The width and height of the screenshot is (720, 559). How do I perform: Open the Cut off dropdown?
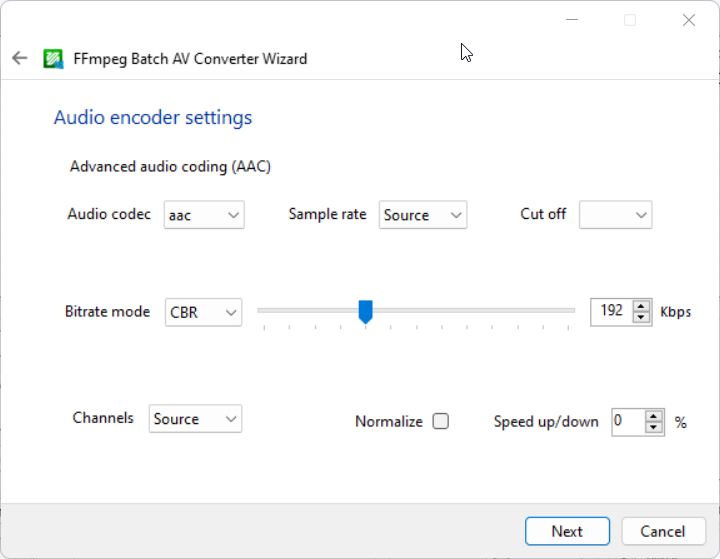(615, 215)
